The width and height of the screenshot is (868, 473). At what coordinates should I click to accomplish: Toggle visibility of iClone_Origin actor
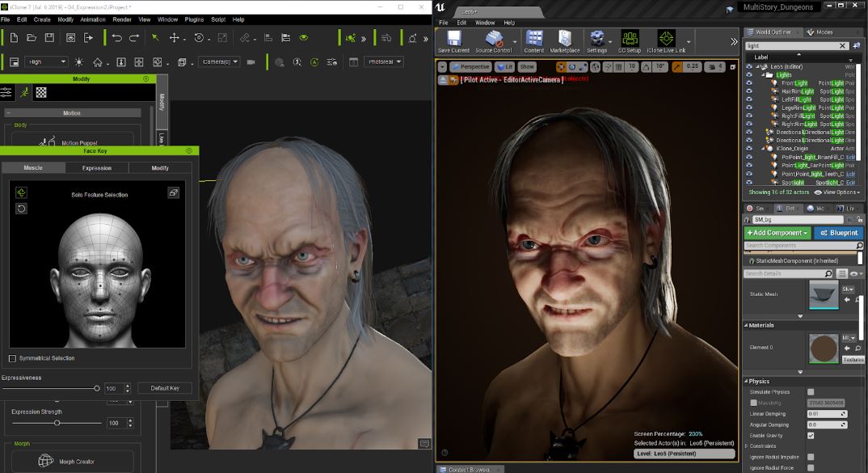749,149
